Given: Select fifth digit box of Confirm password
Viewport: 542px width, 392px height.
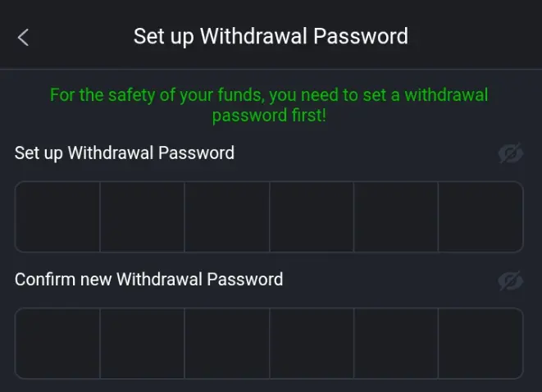Looking at the screenshot, I should [396, 344].
